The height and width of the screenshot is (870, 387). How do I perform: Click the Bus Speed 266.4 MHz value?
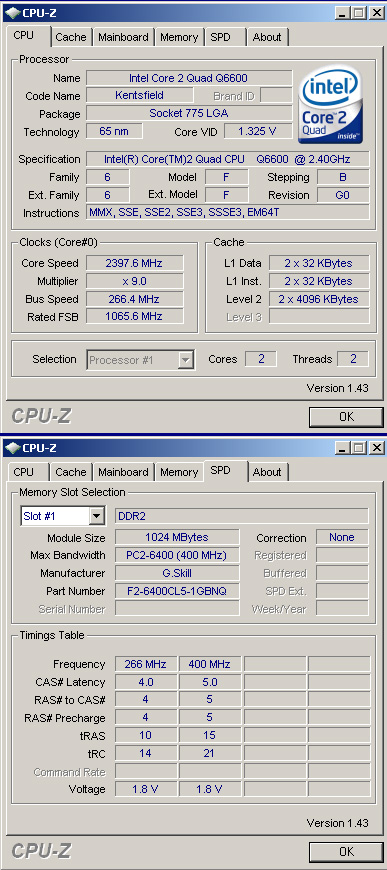134,299
